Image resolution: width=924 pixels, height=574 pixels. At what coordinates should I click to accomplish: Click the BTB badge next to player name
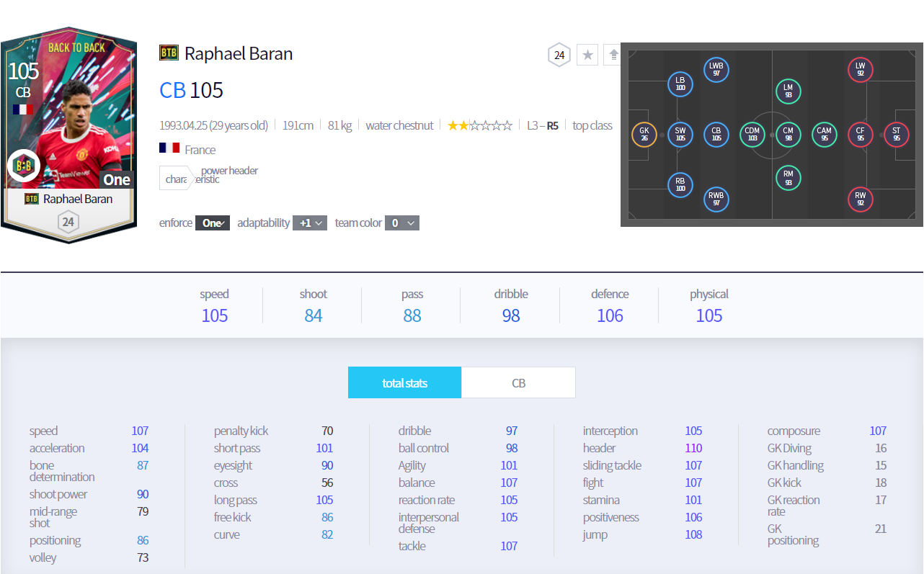[169, 53]
